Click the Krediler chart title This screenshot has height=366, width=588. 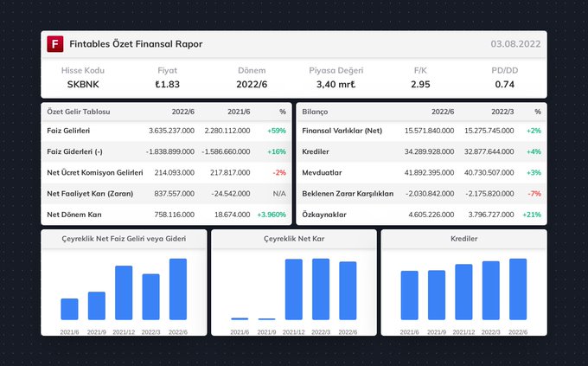point(463,239)
